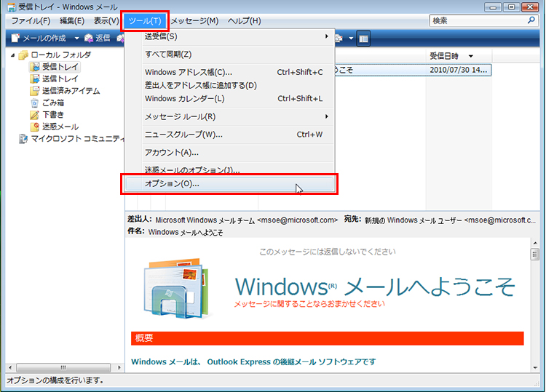Expand the メッセージ ルール(R) submenu
546x392 pixels.
click(230, 116)
